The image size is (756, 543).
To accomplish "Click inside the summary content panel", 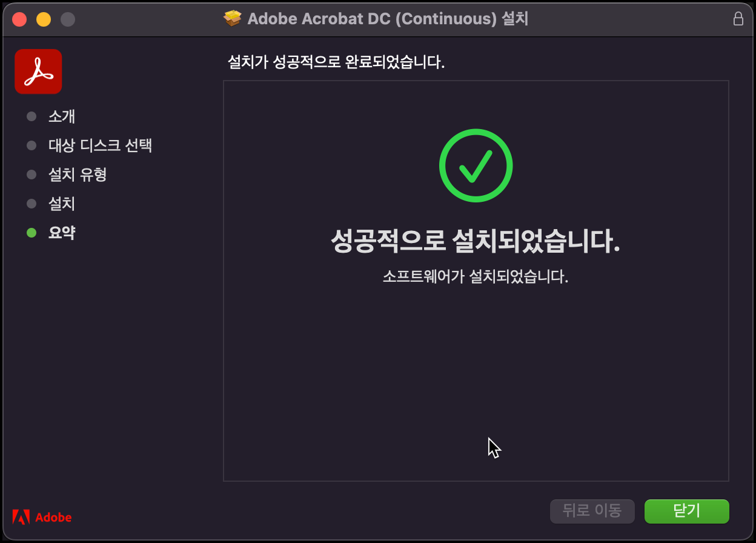I will (x=476, y=376).
